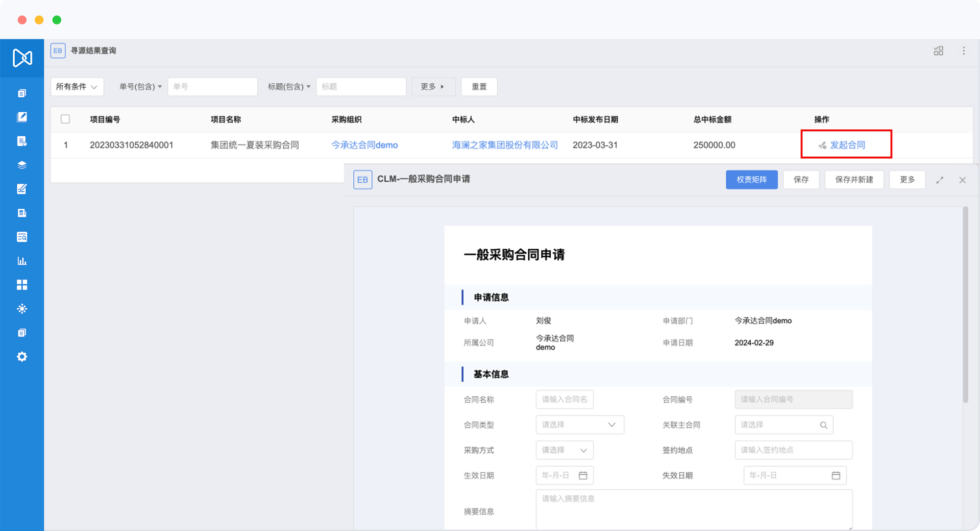This screenshot has width=980, height=531.
Task: Click the three-dot menu icon top right
Action: pos(963,51)
